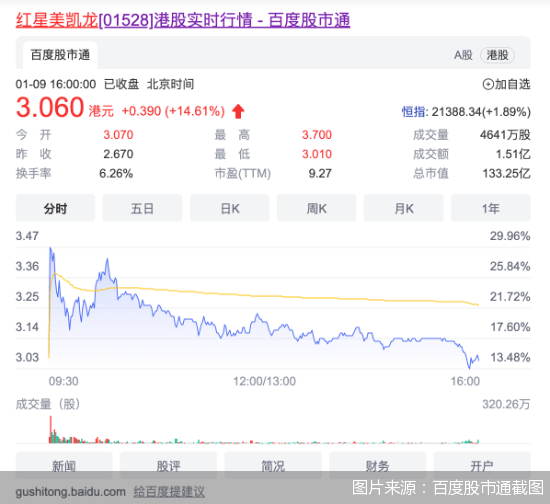
Task: Click the opening peak of the blue price line
Action: coord(50,249)
